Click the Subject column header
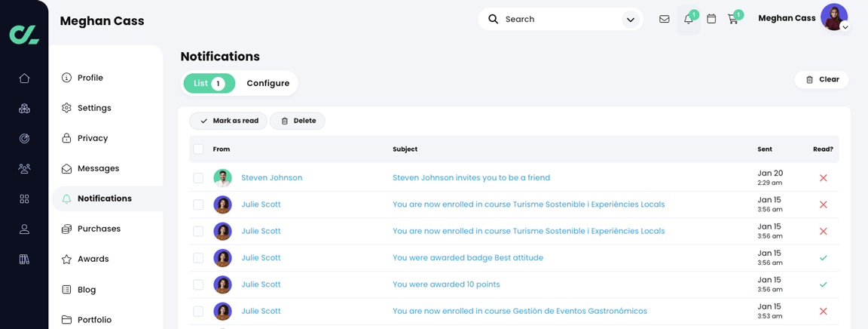Screen dimensions: 868x329 tap(405, 149)
